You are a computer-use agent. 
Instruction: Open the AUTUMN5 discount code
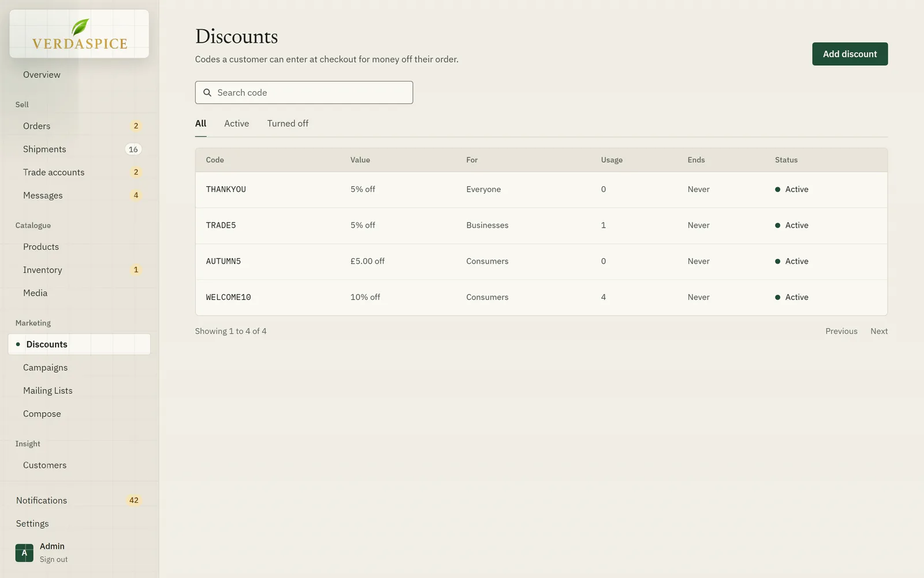click(x=223, y=261)
